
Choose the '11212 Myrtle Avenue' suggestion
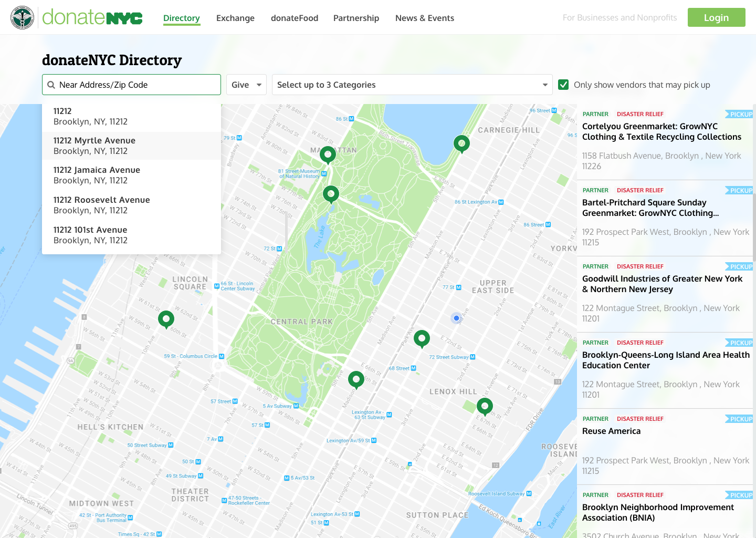tap(131, 146)
